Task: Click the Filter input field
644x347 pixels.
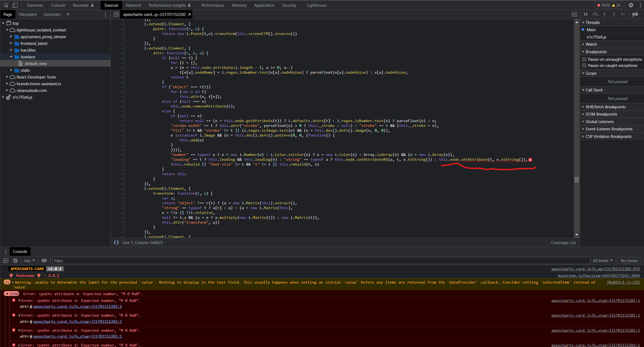Action: tap(107, 260)
